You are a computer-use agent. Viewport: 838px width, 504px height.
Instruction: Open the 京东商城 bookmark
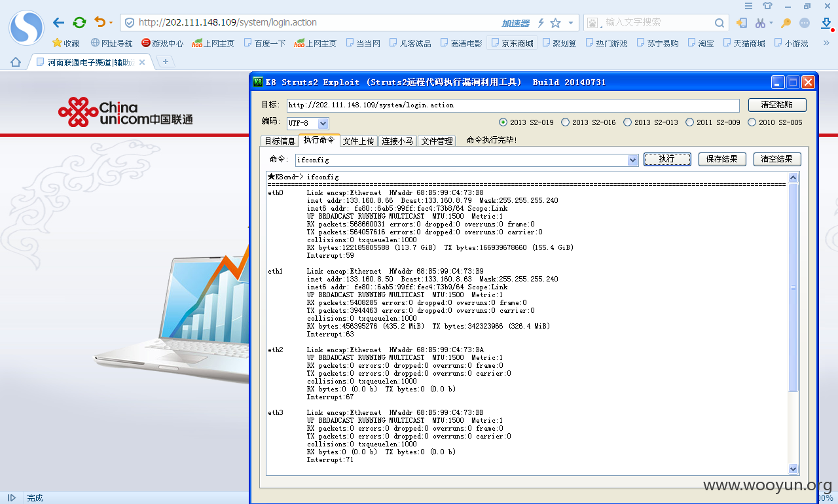(511, 43)
